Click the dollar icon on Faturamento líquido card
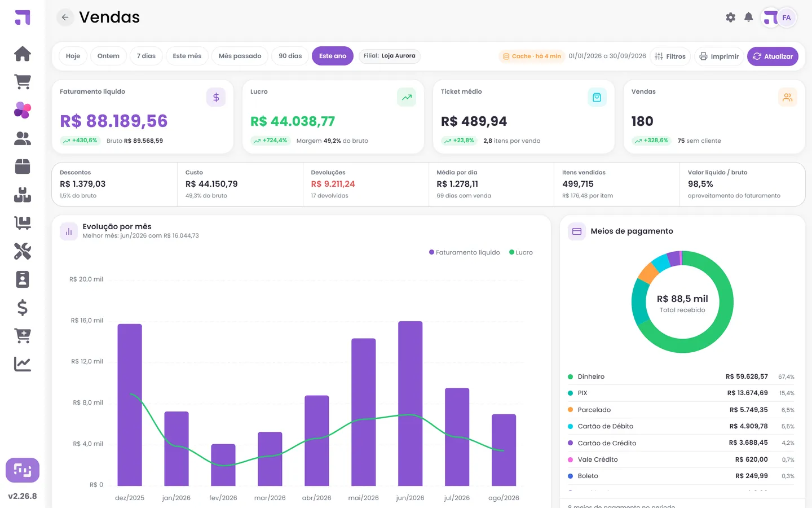 pos(216,98)
